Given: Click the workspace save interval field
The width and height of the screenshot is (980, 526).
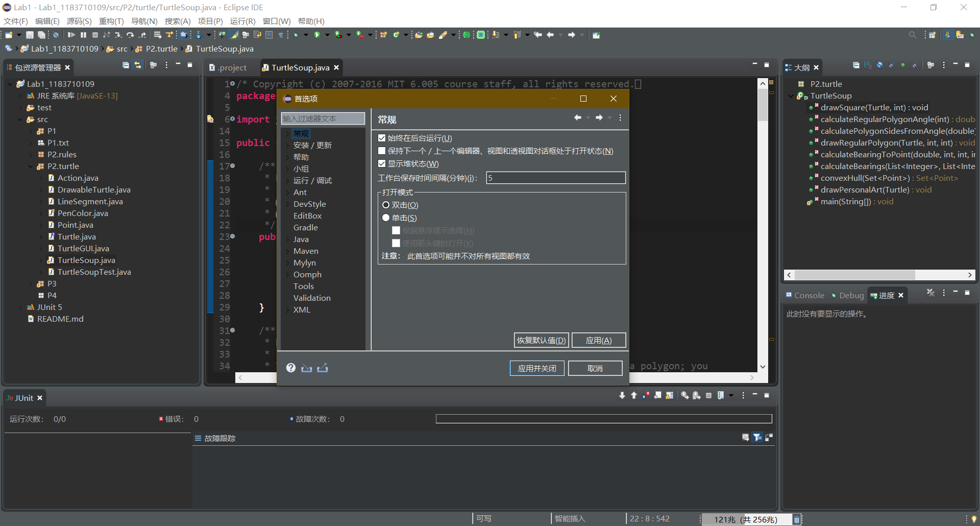Looking at the screenshot, I should [x=556, y=178].
